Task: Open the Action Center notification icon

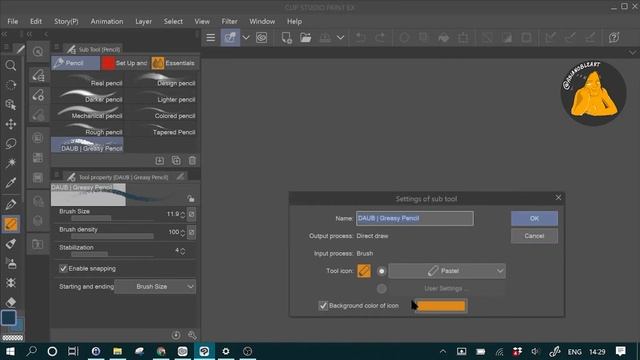Action: pos(621,351)
